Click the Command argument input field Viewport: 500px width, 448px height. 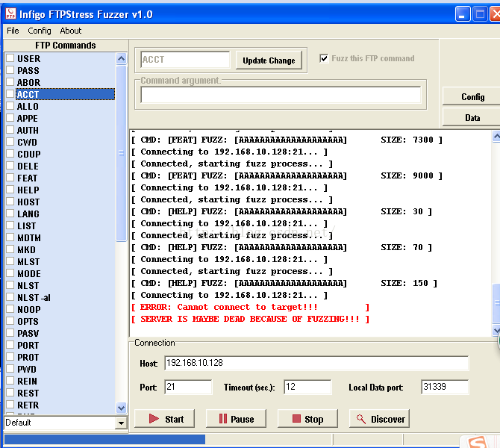(x=281, y=95)
